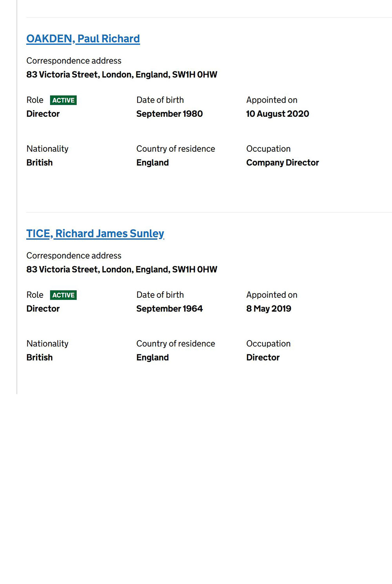Click the Company Director occupation value
The width and height of the screenshot is (392, 584).
coord(282,163)
